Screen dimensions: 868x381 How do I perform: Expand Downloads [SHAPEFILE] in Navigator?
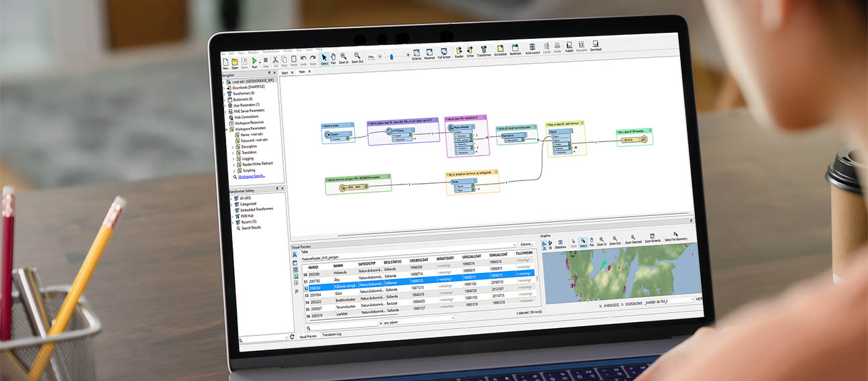225,87
